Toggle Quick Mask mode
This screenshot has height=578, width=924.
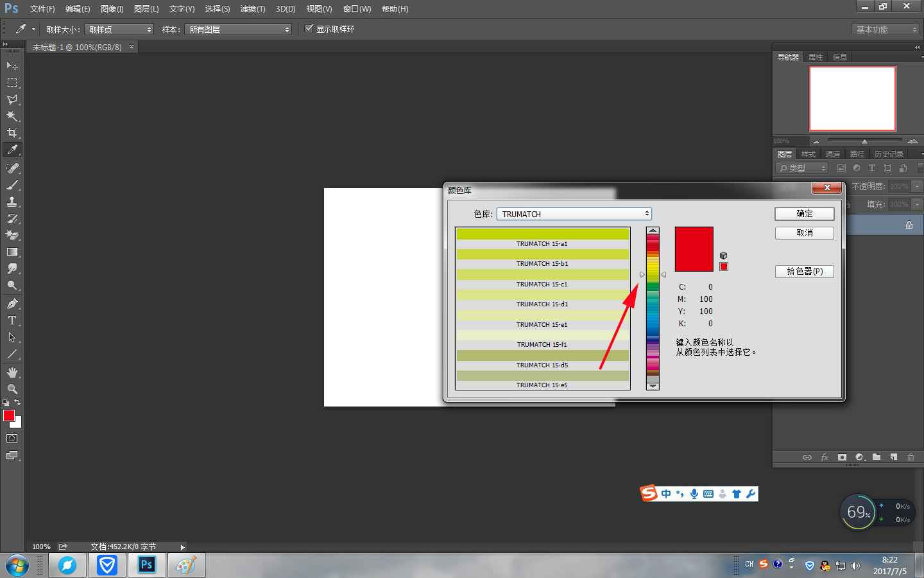pyautogui.click(x=12, y=439)
